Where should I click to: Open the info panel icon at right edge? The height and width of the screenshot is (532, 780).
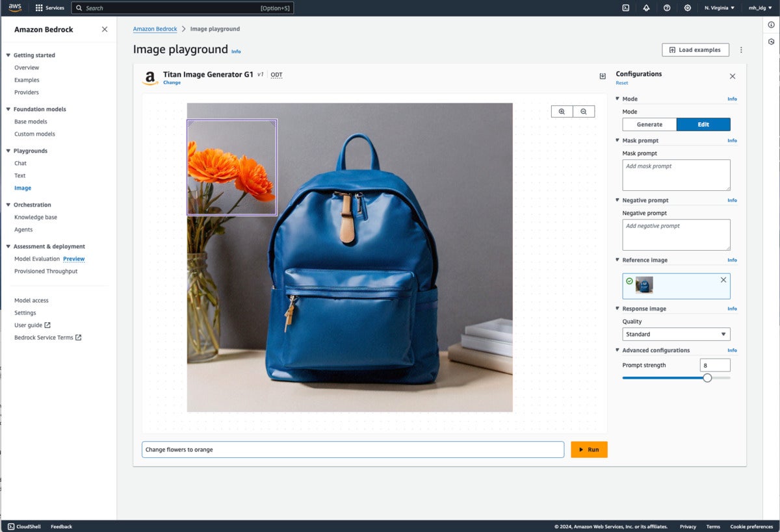(x=771, y=25)
